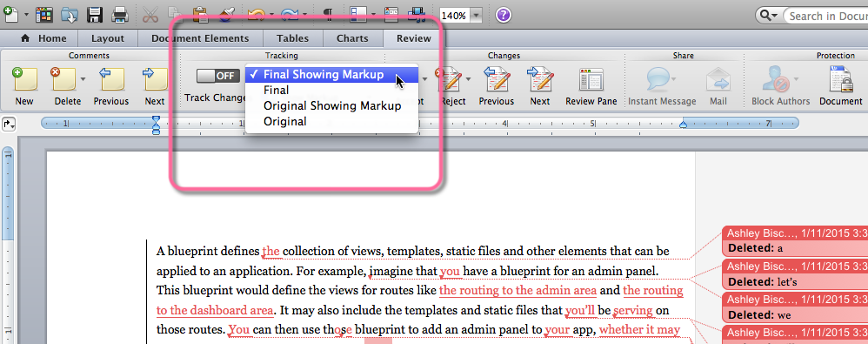Click the right indent marker on ruler
This screenshot has width=868, height=344.
[684, 125]
